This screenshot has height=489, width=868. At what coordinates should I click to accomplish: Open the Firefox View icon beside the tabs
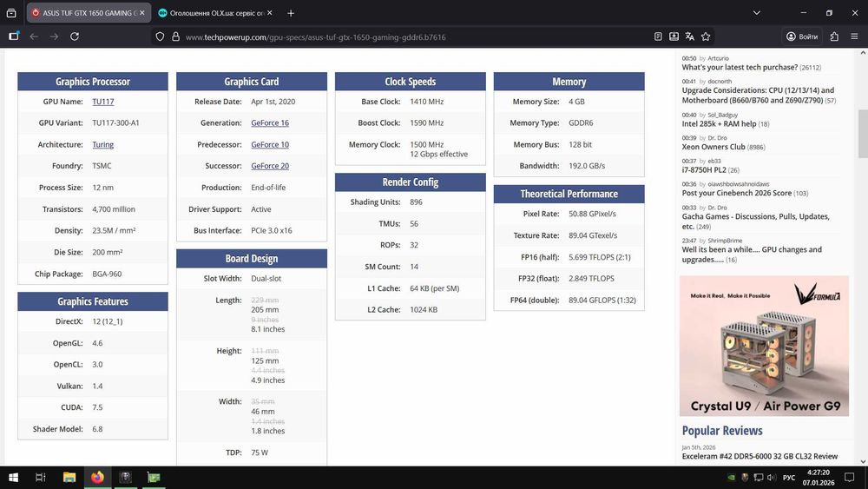(11, 13)
